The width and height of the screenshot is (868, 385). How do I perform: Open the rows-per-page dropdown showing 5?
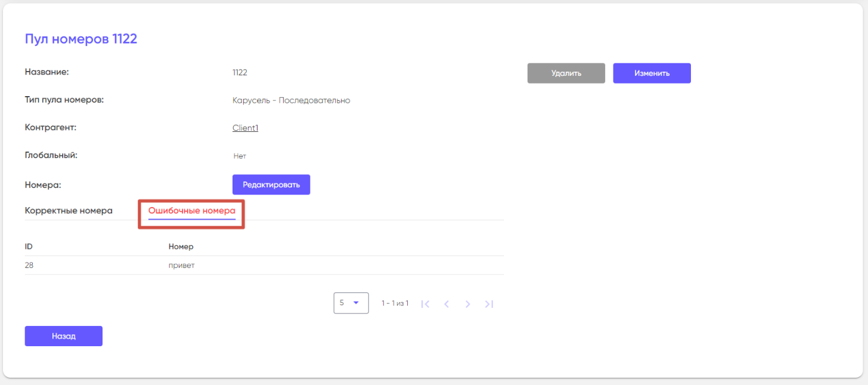pyautogui.click(x=351, y=303)
